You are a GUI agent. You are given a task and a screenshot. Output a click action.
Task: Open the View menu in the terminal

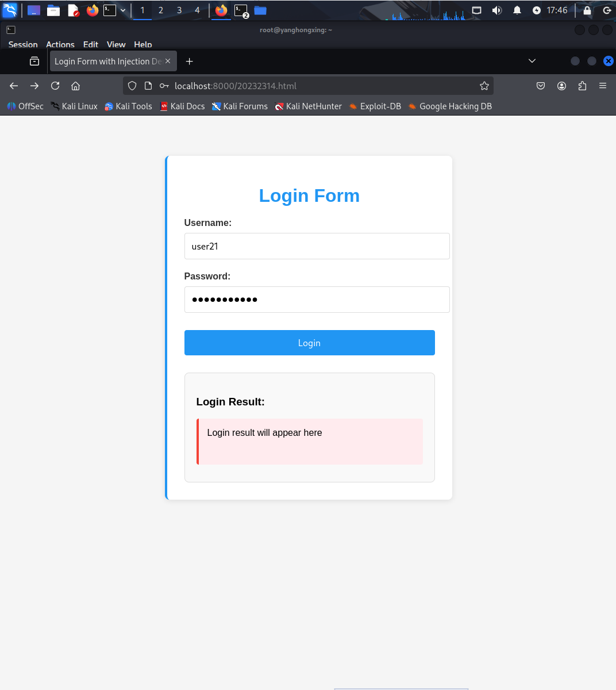pos(116,44)
